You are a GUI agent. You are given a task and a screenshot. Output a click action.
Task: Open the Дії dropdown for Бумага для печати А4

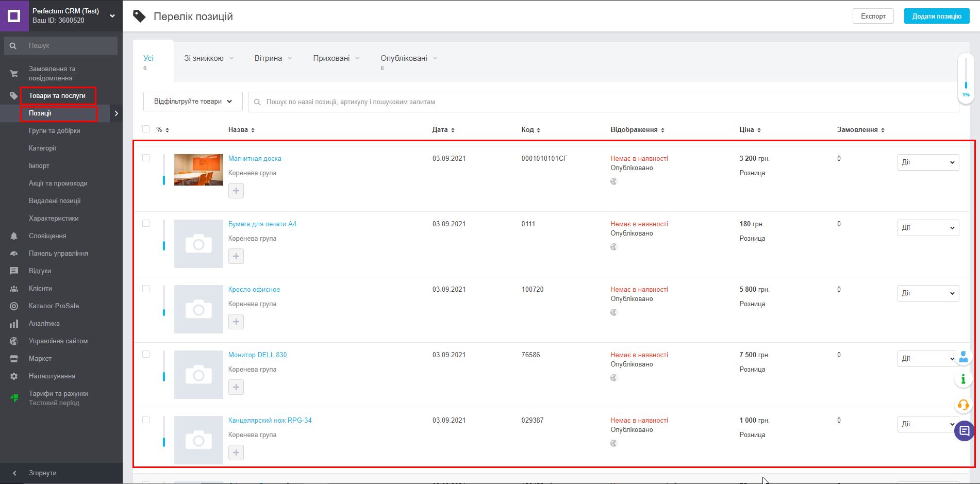927,228
